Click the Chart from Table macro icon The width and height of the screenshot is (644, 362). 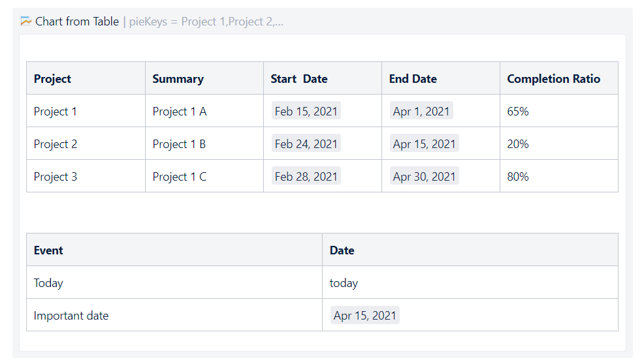coord(26,21)
